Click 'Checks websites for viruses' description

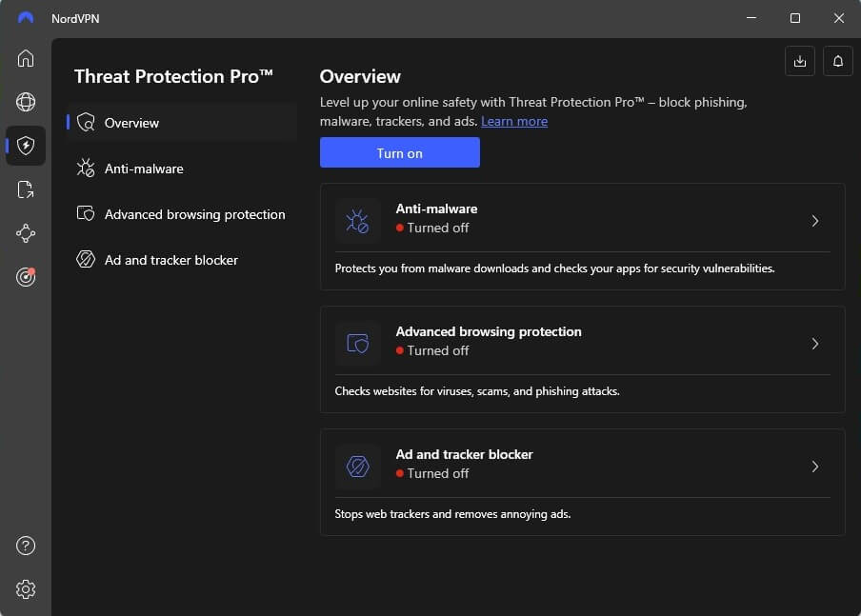point(477,391)
